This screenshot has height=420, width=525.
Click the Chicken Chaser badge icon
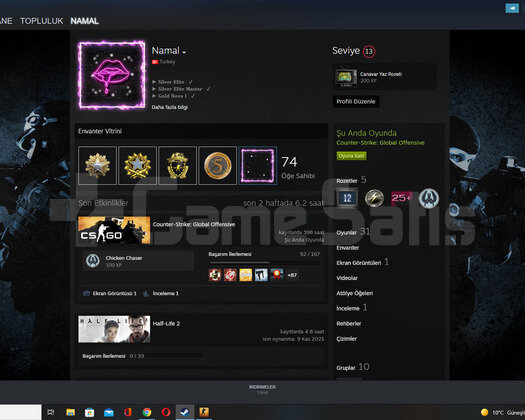click(93, 261)
